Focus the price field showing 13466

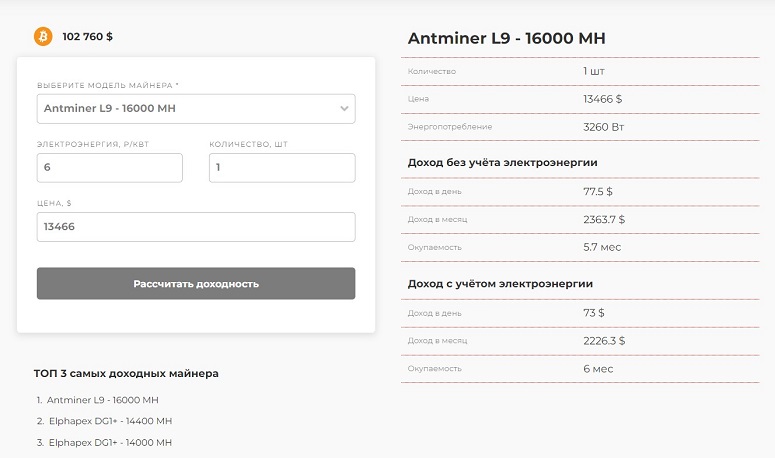point(196,227)
